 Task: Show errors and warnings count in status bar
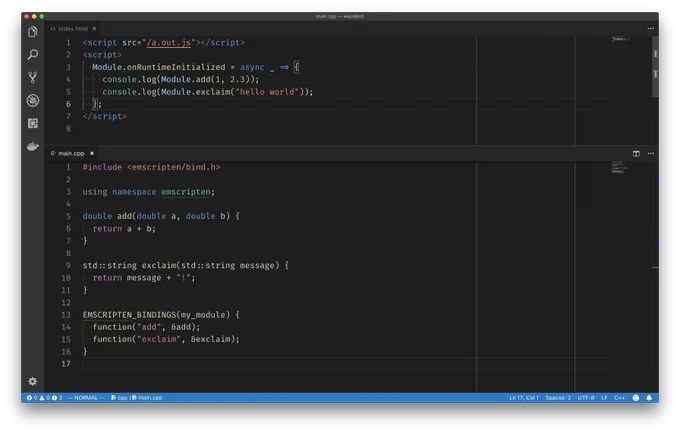click(x=45, y=398)
